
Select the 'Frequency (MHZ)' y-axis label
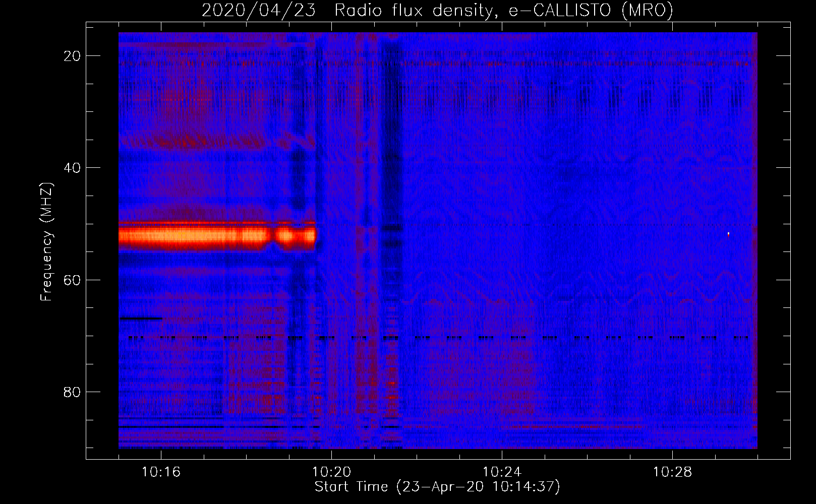coord(46,242)
